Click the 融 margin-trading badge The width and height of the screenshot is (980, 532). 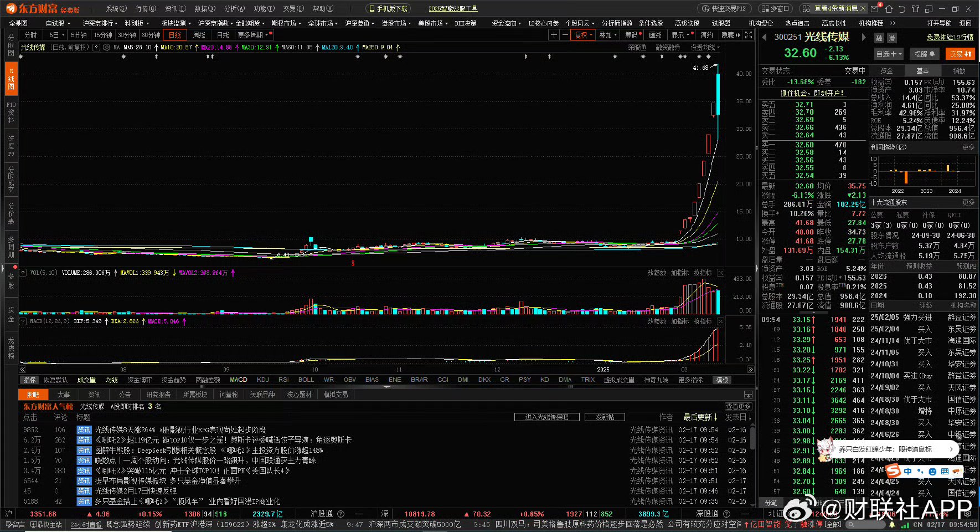coord(879,38)
